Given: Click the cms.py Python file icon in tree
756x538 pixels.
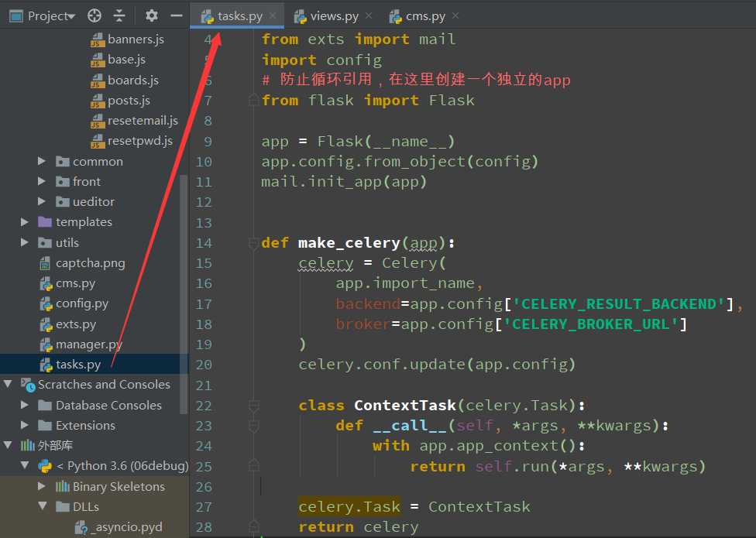Looking at the screenshot, I should 46,283.
